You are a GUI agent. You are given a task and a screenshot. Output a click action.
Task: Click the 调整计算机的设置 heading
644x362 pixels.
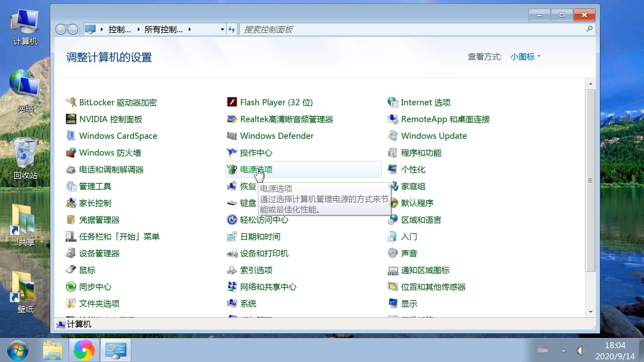(109, 58)
